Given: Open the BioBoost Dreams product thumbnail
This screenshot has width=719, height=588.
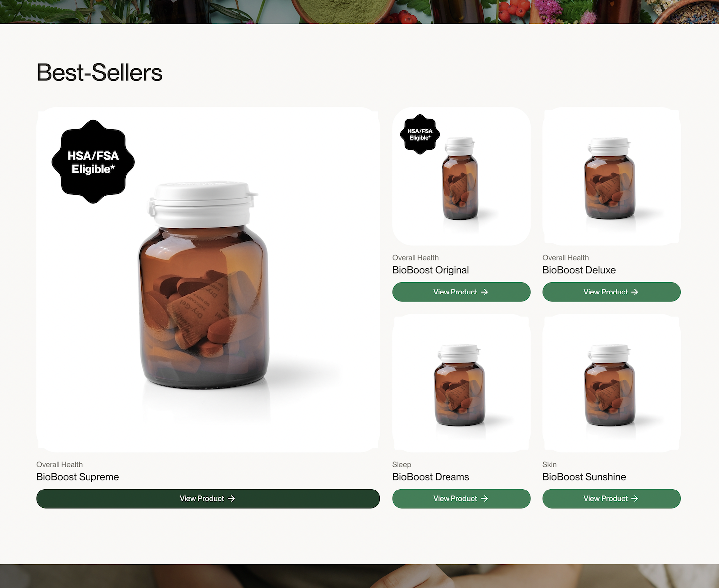Looking at the screenshot, I should tap(461, 383).
